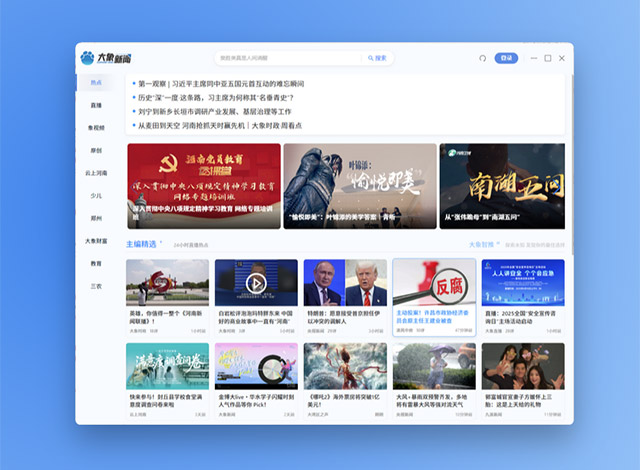Viewport: 640px width, 470px height.
Task: Switch to the 直播 sidebar tab
Action: (x=96, y=105)
